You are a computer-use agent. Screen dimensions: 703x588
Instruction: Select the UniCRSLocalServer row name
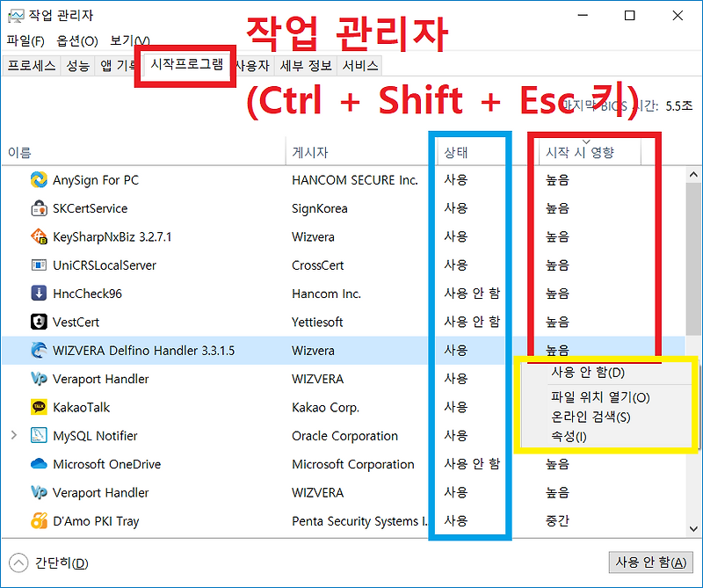(105, 265)
